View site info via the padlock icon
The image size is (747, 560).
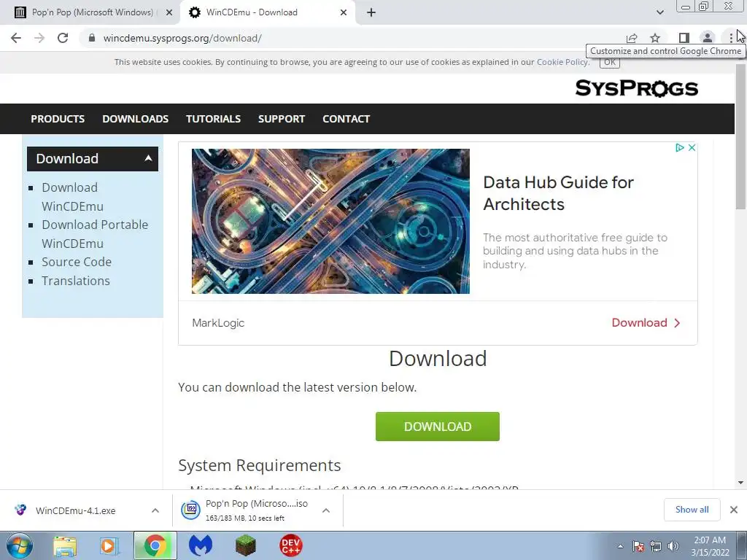coord(92,38)
